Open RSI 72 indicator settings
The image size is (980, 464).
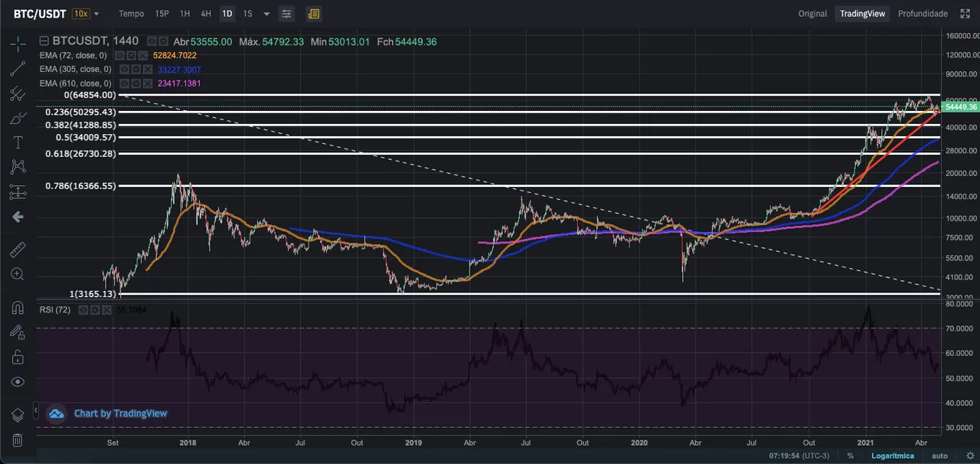click(x=96, y=309)
